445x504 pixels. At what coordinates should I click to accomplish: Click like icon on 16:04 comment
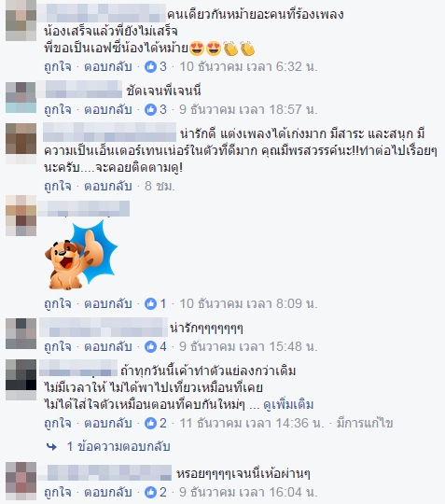[150, 492]
